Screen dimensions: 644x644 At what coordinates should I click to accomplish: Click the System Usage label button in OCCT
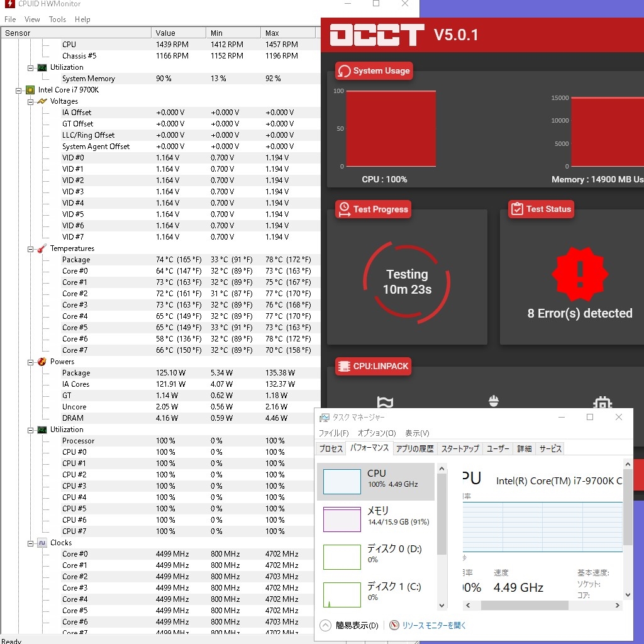pos(374,70)
